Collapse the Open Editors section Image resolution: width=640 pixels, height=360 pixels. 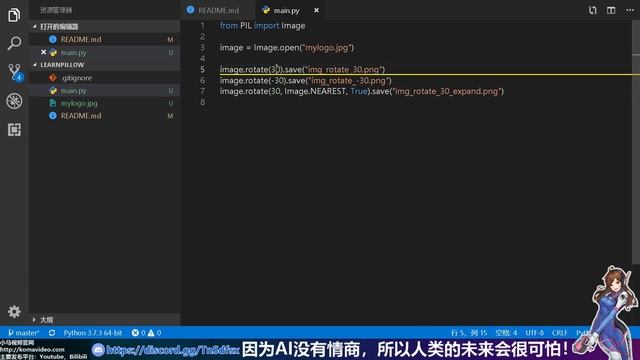pyautogui.click(x=104, y=27)
